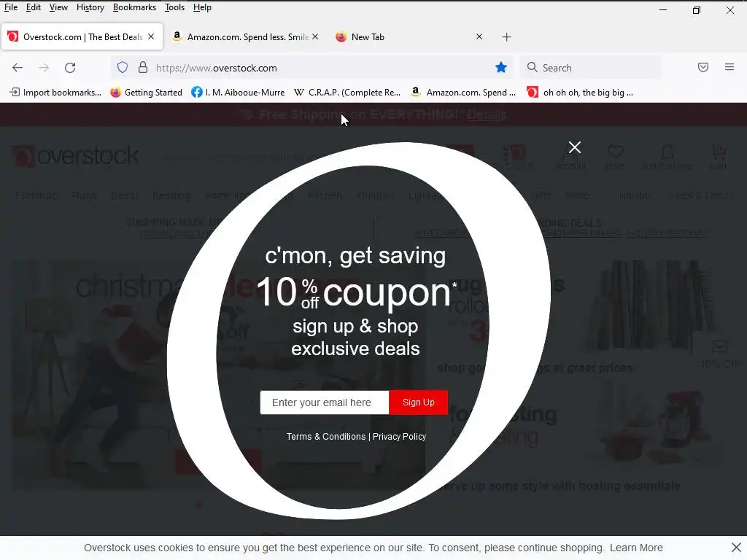
Task: Click the Enter your email here field
Action: [x=325, y=402]
